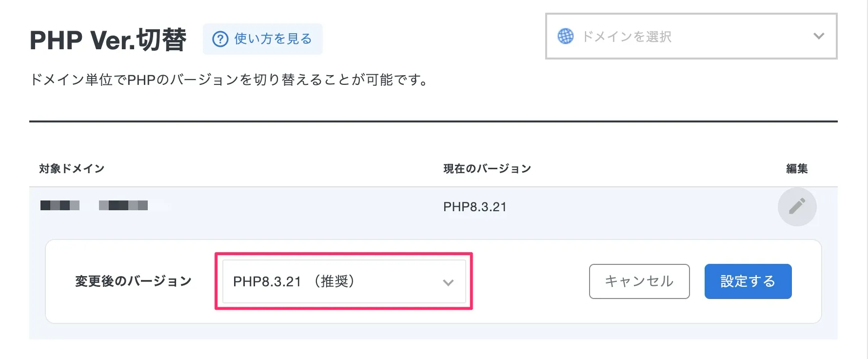Screen dimensions: 868x359
Task: Click the current version text PHP8.3.21
Action: coord(474,207)
